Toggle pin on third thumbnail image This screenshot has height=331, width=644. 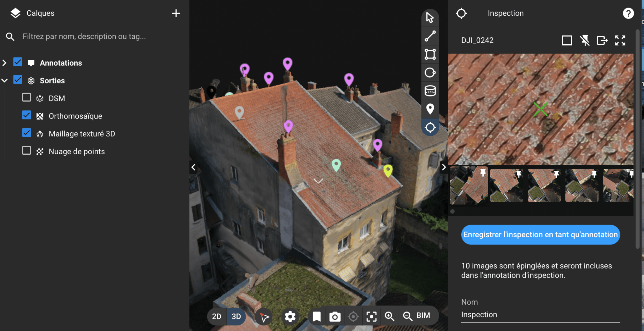pos(556,174)
